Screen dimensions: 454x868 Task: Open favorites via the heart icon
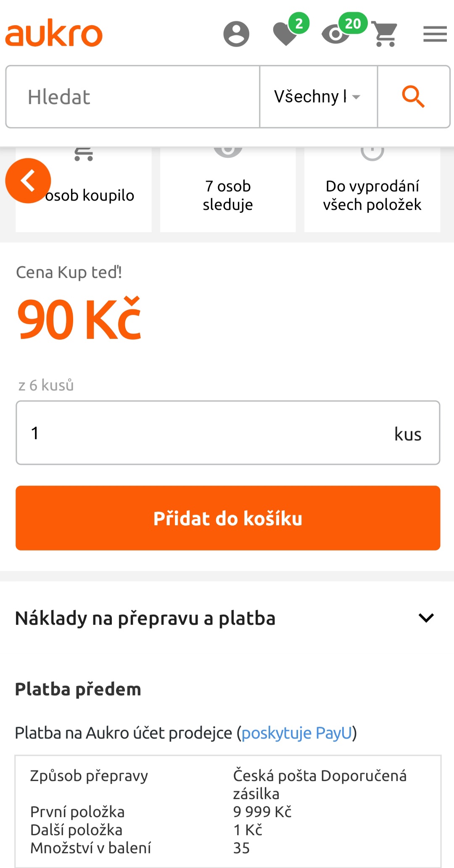pyautogui.click(x=286, y=34)
